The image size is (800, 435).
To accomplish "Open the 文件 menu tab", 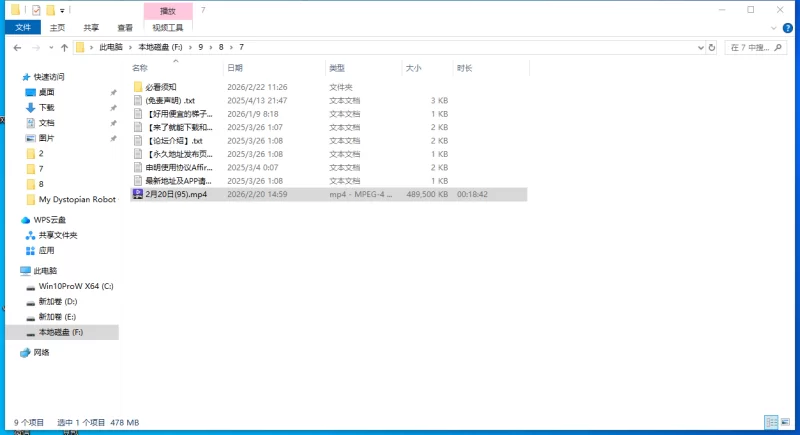I will [x=23, y=28].
